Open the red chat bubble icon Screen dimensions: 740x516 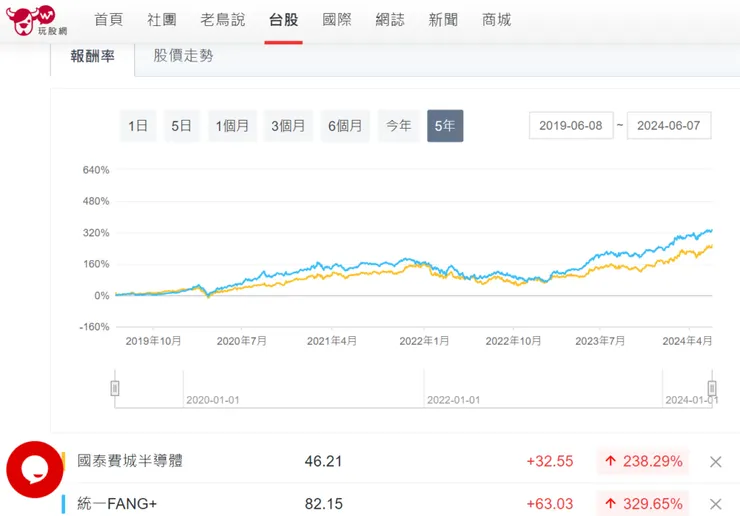(34, 469)
